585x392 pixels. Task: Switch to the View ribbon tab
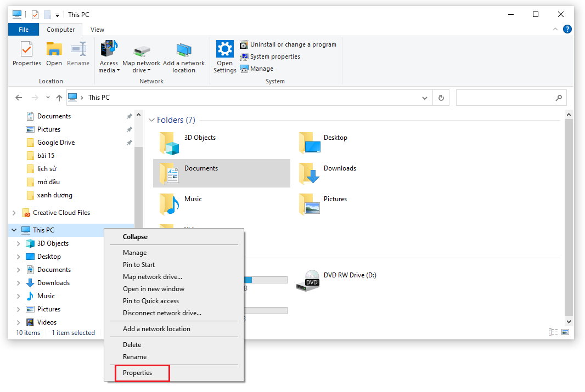97,29
